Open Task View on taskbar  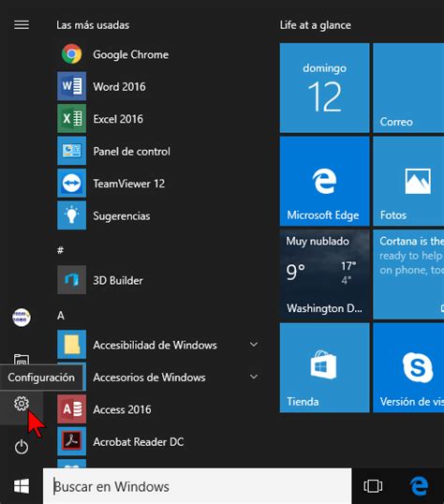tap(373, 486)
